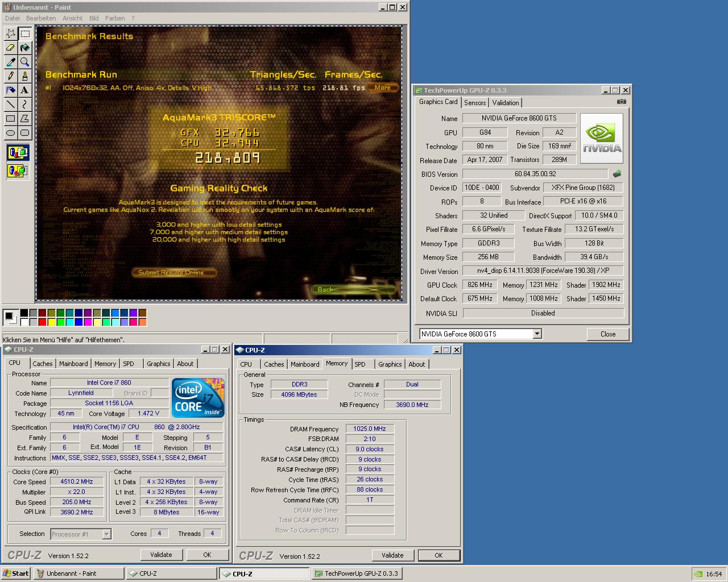Switch to the Sensors tab in GPU-Z
Image resolution: width=728 pixels, height=582 pixels.
coord(475,103)
